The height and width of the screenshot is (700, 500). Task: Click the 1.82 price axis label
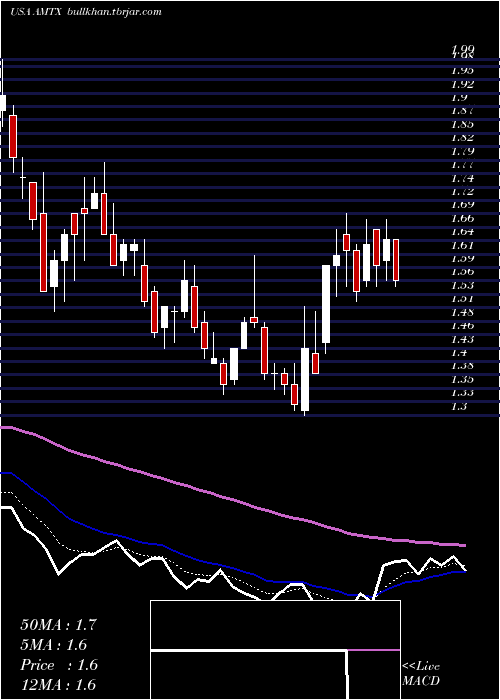point(462,138)
